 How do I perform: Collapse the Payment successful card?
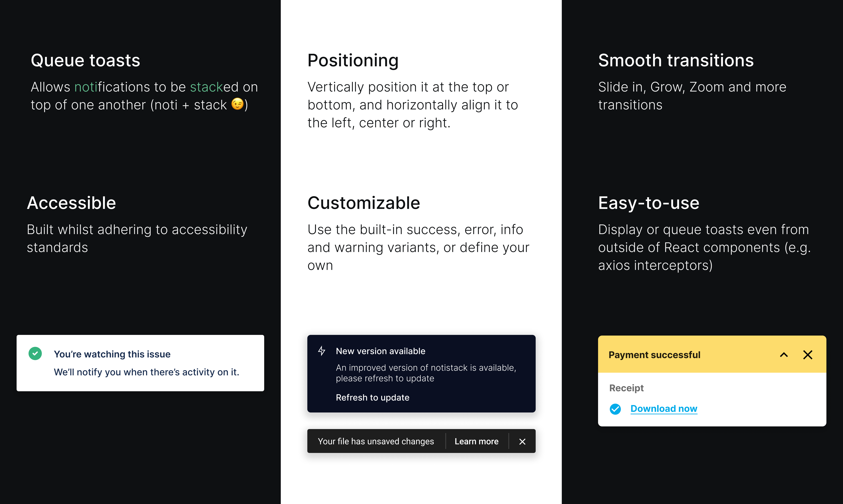(x=784, y=355)
